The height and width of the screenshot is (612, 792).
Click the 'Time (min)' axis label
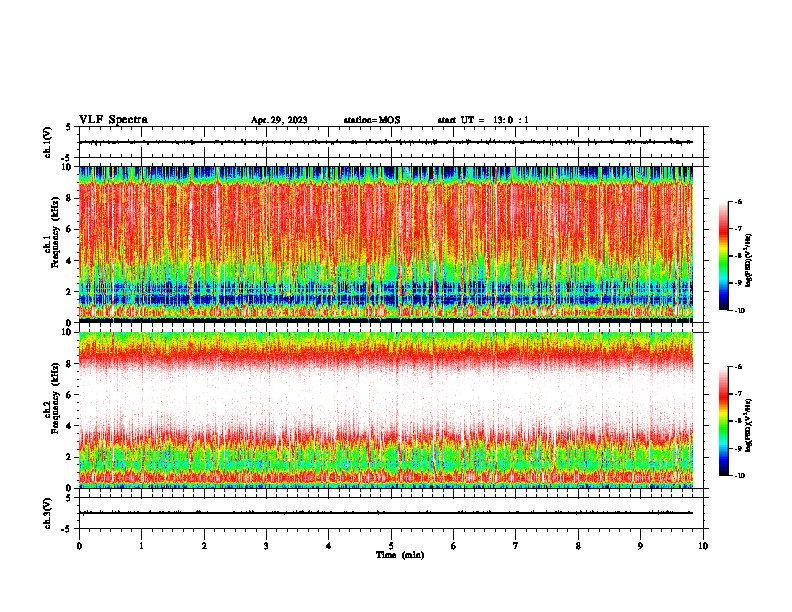click(400, 555)
